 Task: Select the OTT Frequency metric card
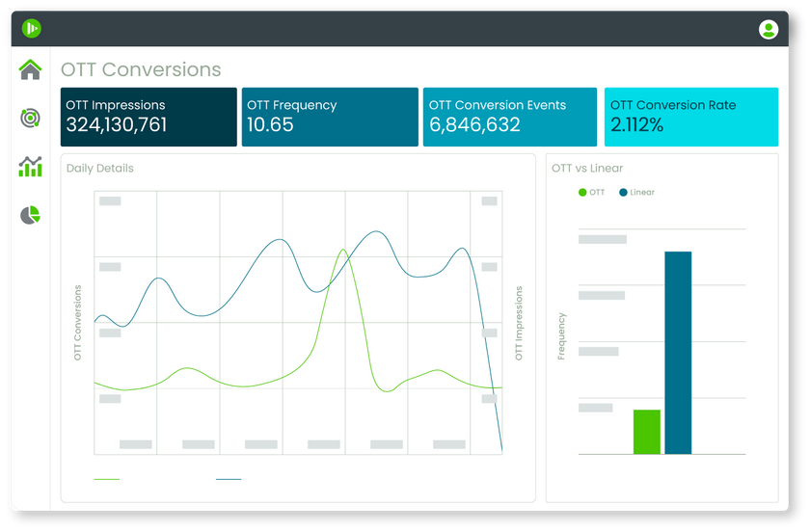pyautogui.click(x=328, y=117)
